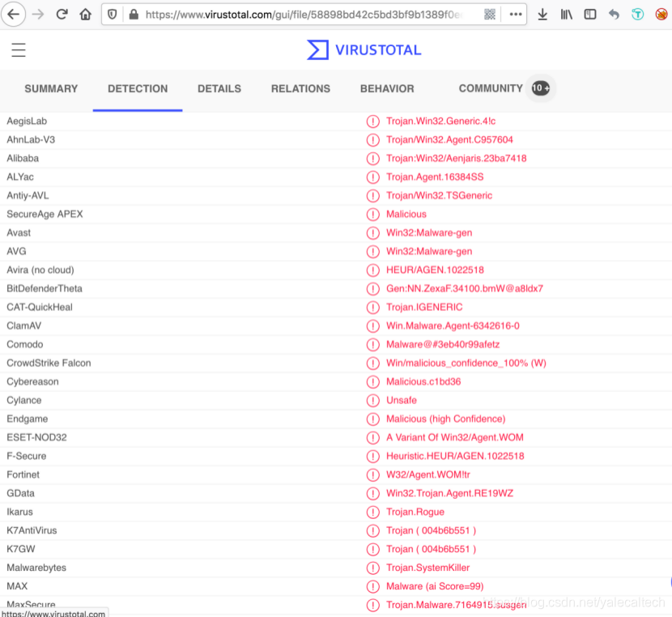Click the shield tracking protection icon
The image size is (672, 617).
(x=113, y=15)
